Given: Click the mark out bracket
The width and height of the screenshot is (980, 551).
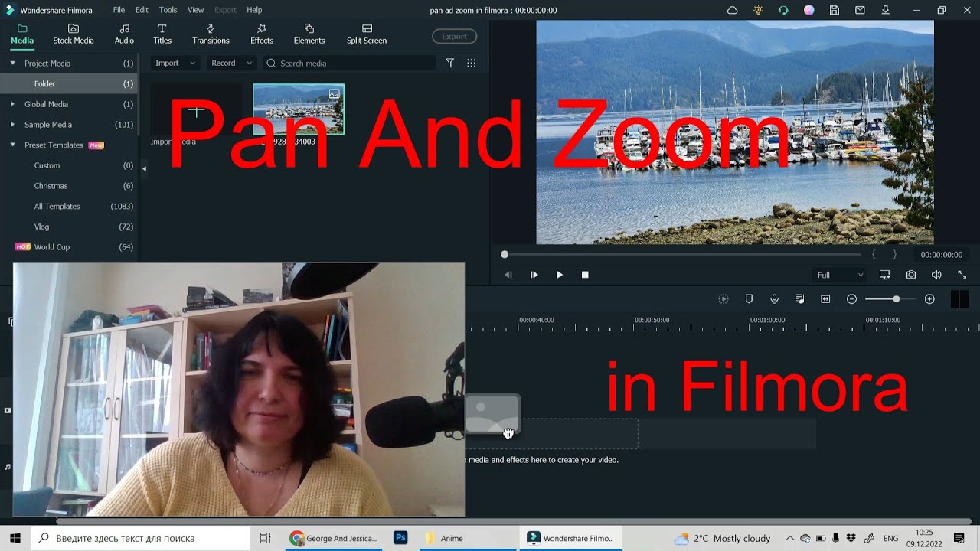Looking at the screenshot, I should (x=894, y=254).
